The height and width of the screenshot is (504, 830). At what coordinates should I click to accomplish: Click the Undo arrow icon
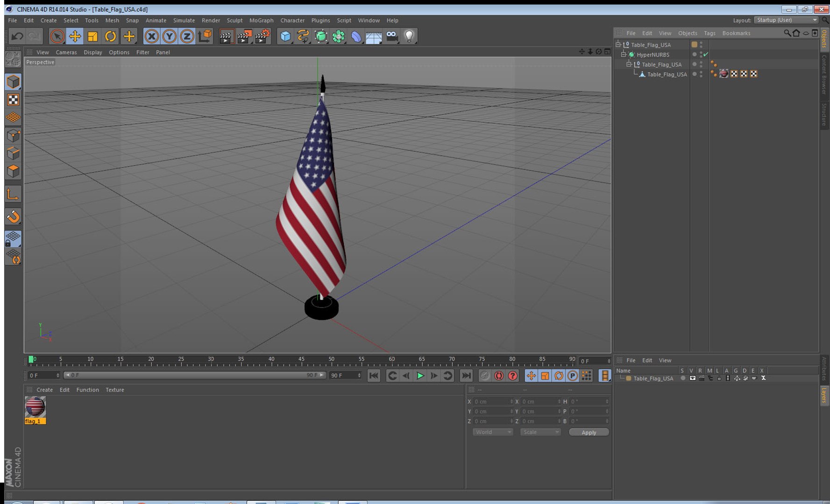tap(17, 36)
